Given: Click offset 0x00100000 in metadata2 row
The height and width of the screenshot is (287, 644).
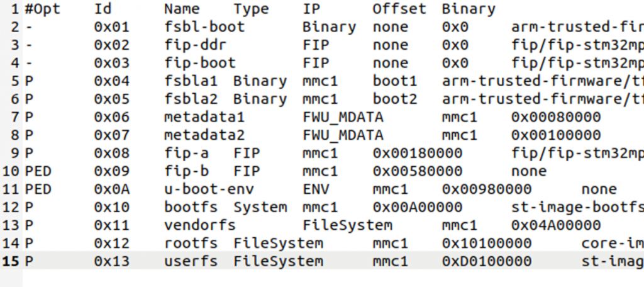Looking at the screenshot, I should 556,135.
